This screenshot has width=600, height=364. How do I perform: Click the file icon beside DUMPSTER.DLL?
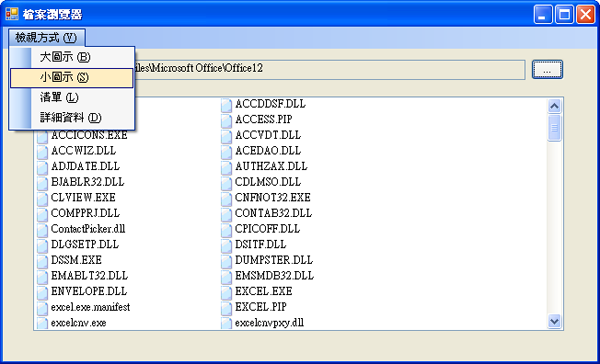(x=227, y=261)
